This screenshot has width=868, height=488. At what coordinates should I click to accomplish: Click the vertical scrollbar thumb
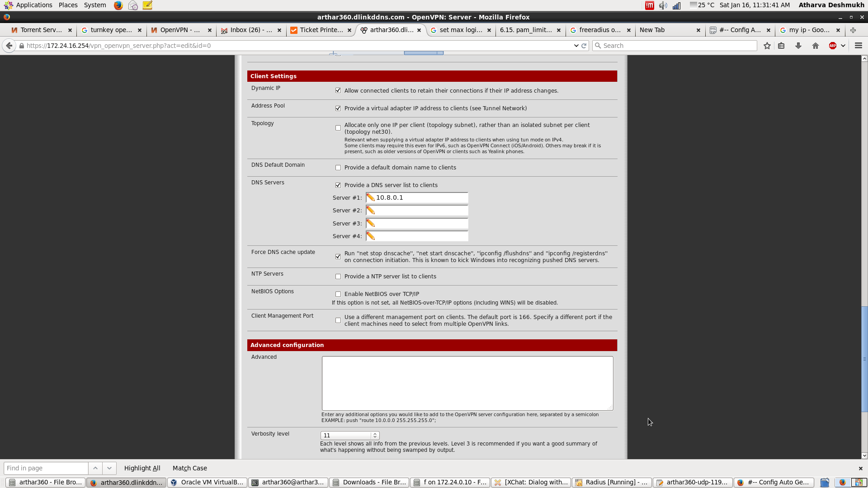click(x=864, y=359)
